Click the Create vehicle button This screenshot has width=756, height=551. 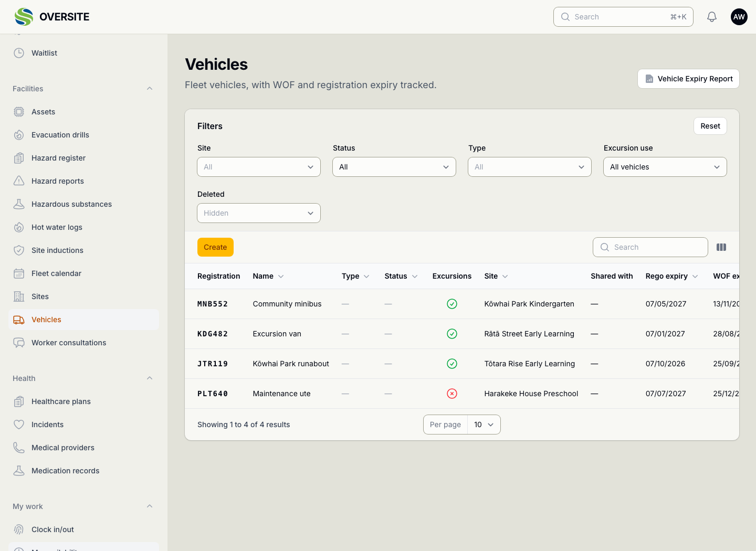pyautogui.click(x=215, y=247)
